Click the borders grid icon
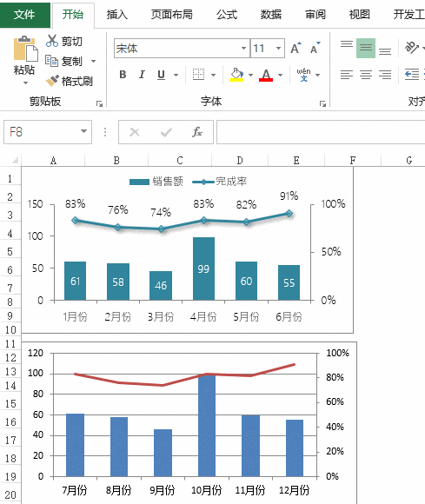425x504 pixels. point(198,75)
